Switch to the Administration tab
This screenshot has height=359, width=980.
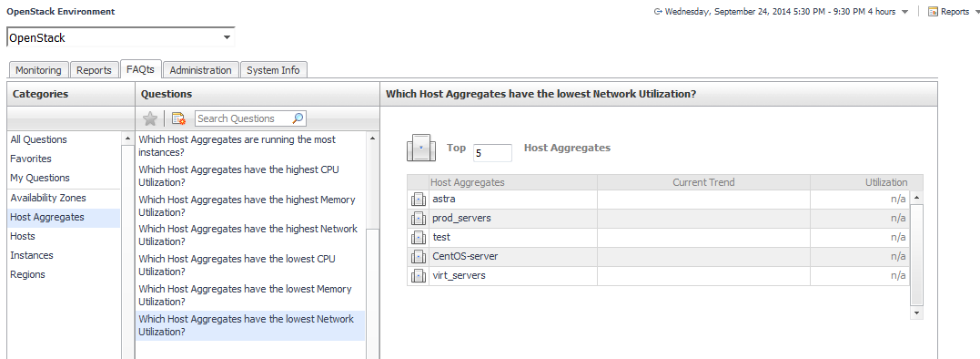pos(200,70)
